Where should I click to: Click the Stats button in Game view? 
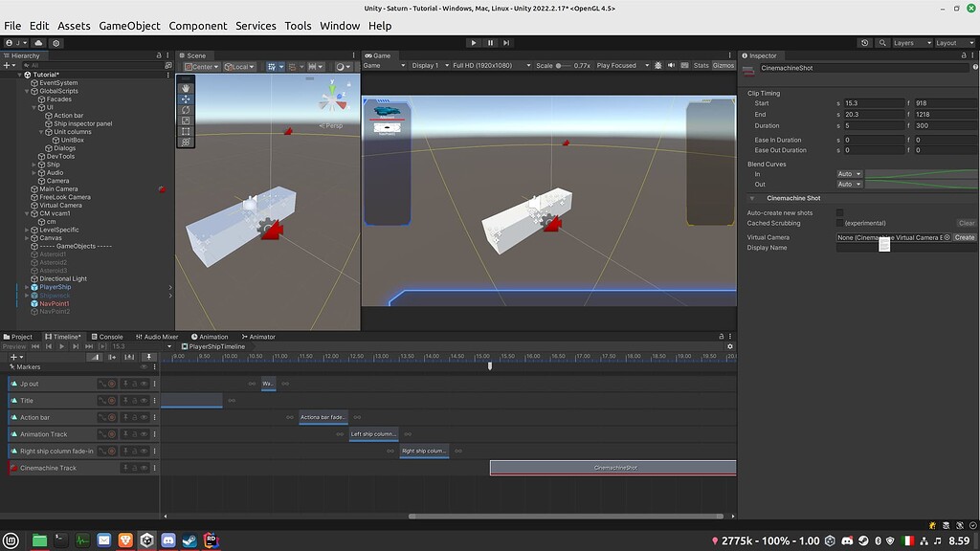701,65
